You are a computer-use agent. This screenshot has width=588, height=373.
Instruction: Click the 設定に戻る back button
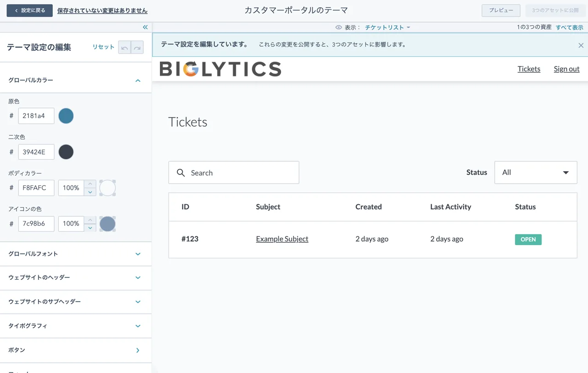click(29, 11)
